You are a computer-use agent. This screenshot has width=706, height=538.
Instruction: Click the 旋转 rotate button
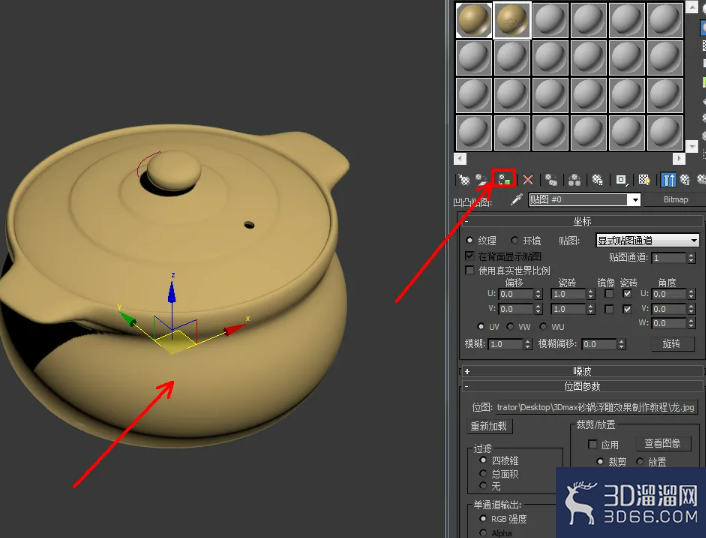pos(671,344)
